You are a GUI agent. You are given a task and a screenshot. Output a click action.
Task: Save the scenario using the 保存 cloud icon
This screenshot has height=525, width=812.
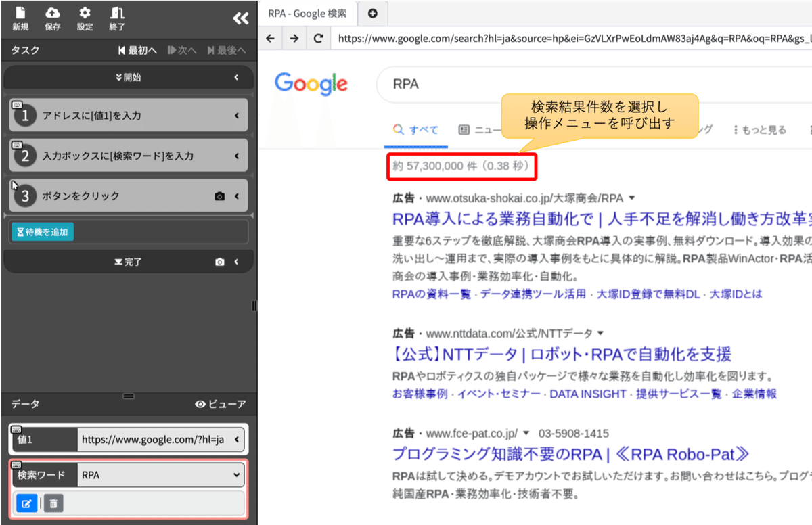(x=53, y=17)
